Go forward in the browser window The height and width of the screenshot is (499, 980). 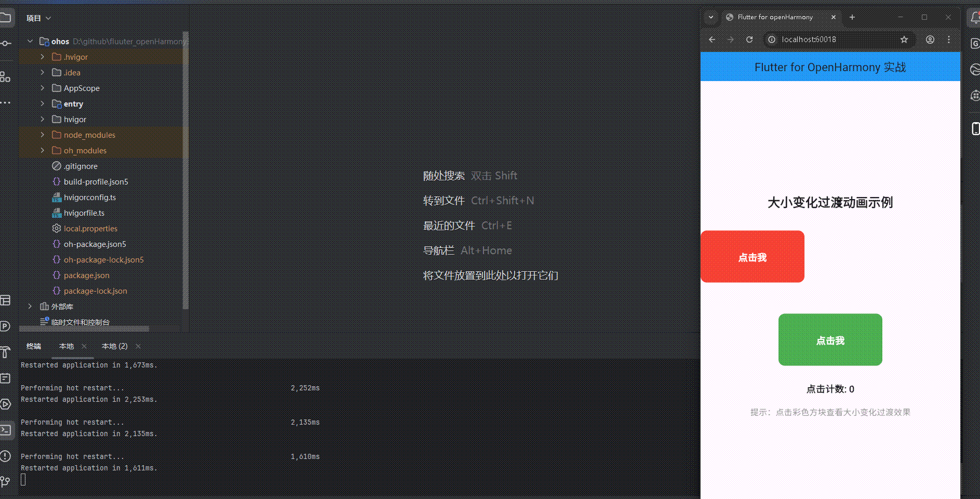pyautogui.click(x=731, y=40)
